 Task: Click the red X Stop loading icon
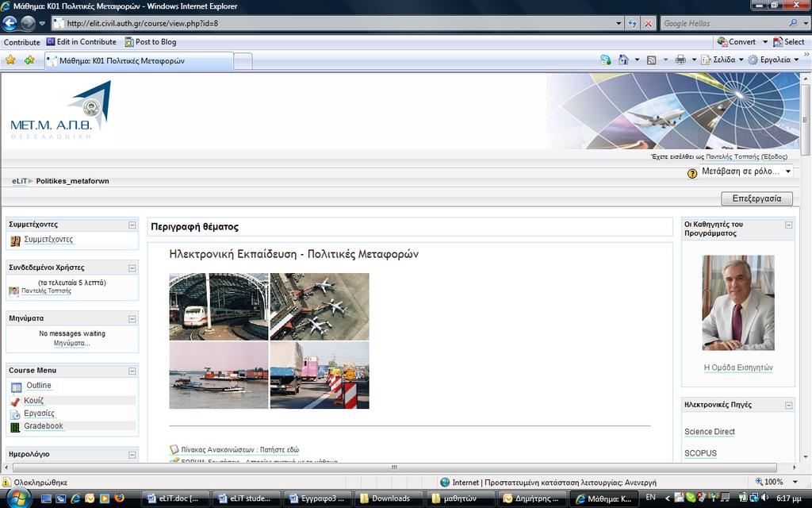(x=648, y=23)
